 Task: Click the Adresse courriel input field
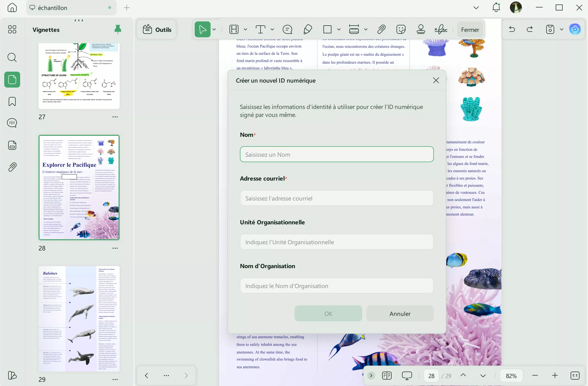(x=337, y=198)
